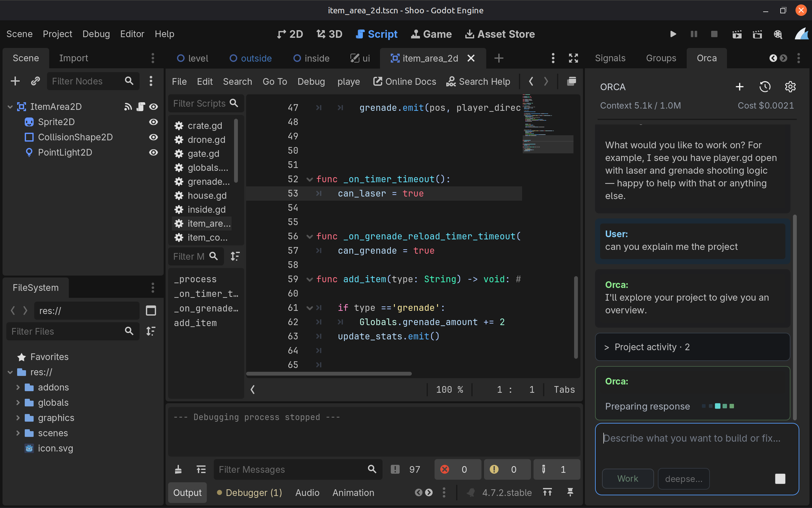Click the Orca chat vertical scrollbar
Image resolution: width=812 pixels, height=508 pixels.
tap(795, 317)
